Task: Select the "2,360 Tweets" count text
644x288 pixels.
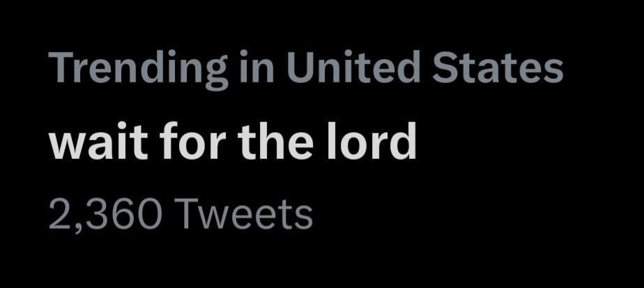Action: (x=181, y=215)
